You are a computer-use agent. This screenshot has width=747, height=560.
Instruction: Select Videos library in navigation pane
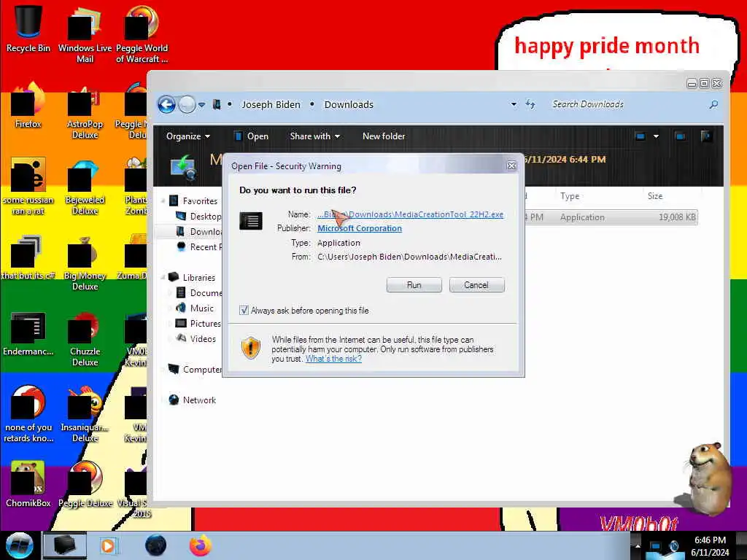(196, 338)
